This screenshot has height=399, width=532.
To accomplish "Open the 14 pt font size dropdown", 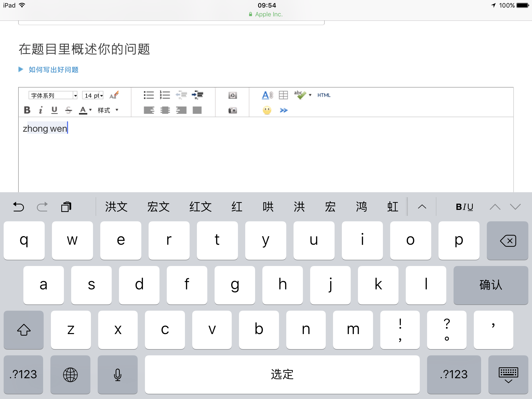I will coord(93,95).
